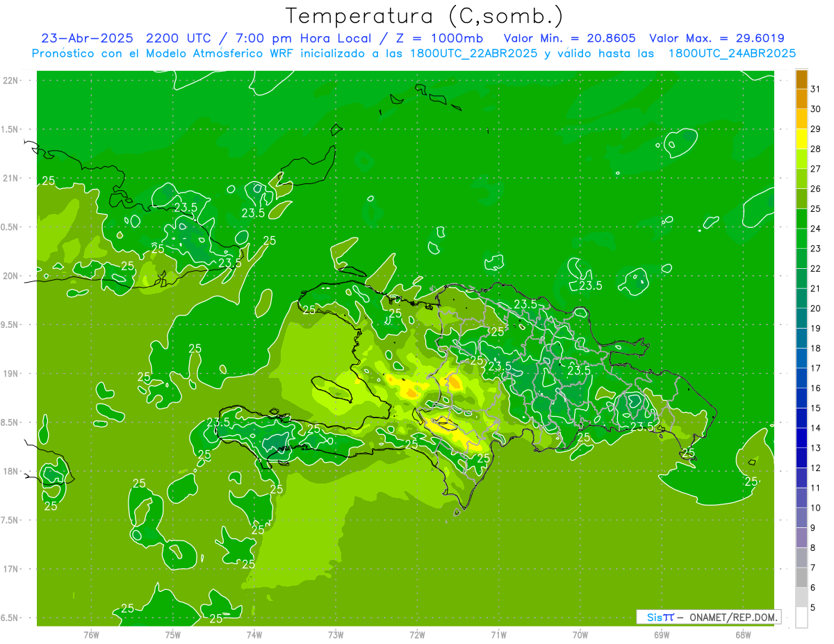Click the 'ONAMET/REP.DOM.' credit label
This screenshot has height=644, width=834.
pyautogui.click(x=733, y=617)
